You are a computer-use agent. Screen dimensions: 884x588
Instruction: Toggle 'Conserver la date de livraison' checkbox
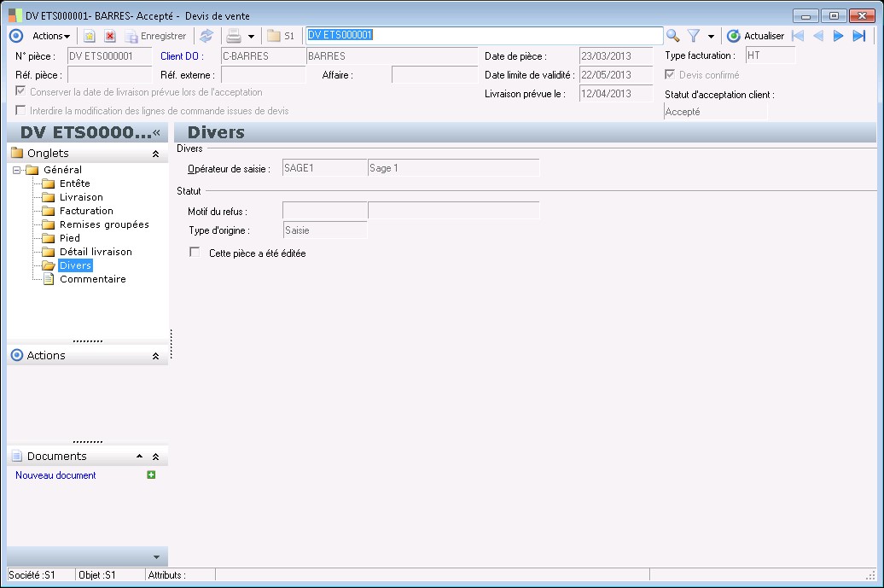coord(21,91)
